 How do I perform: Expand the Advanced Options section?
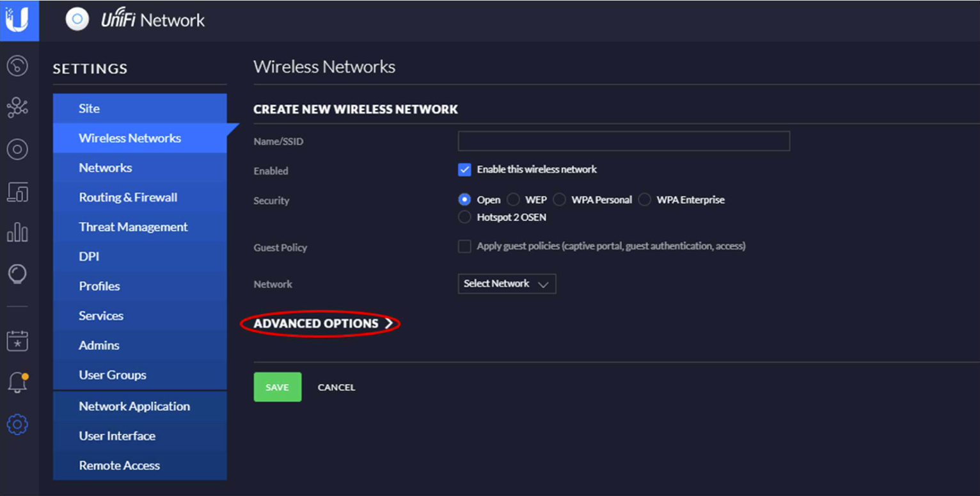(323, 324)
